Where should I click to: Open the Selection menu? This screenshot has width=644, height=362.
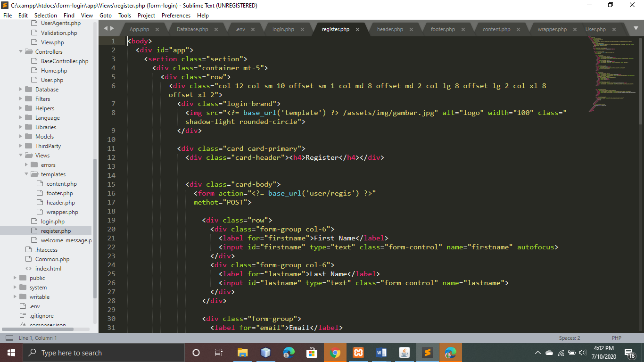(46, 15)
